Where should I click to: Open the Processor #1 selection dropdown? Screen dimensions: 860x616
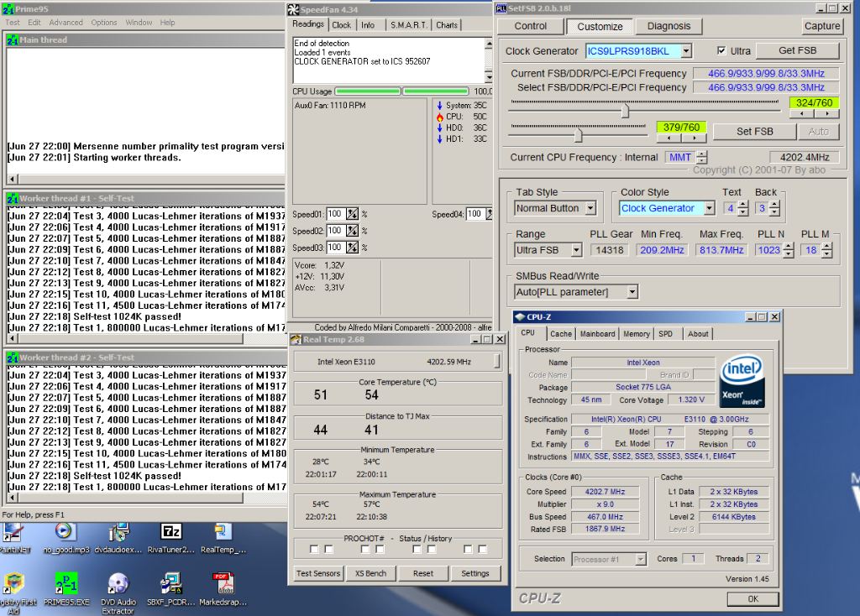tap(640, 559)
